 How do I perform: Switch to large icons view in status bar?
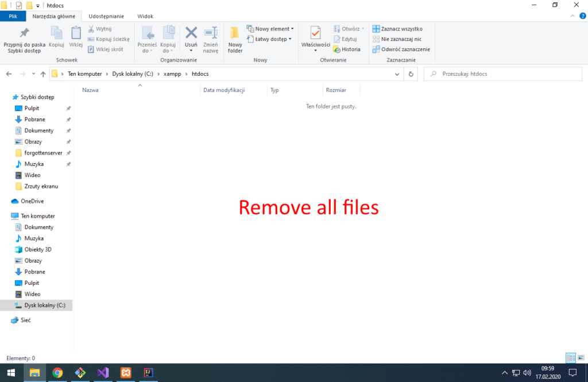581,358
